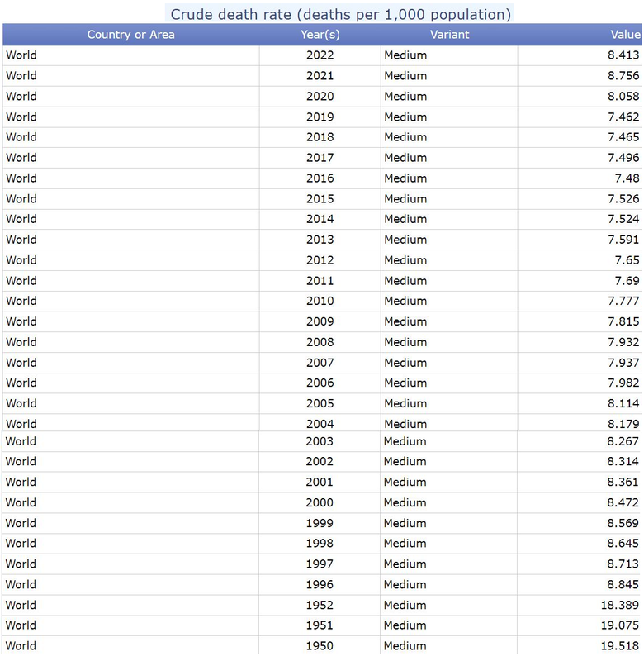Select year cell 2001

click(x=320, y=483)
